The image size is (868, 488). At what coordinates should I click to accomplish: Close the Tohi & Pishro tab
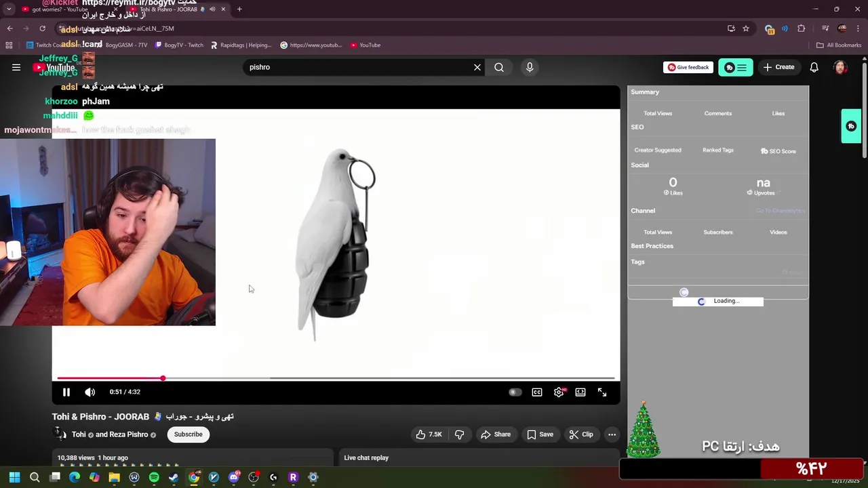223,9
